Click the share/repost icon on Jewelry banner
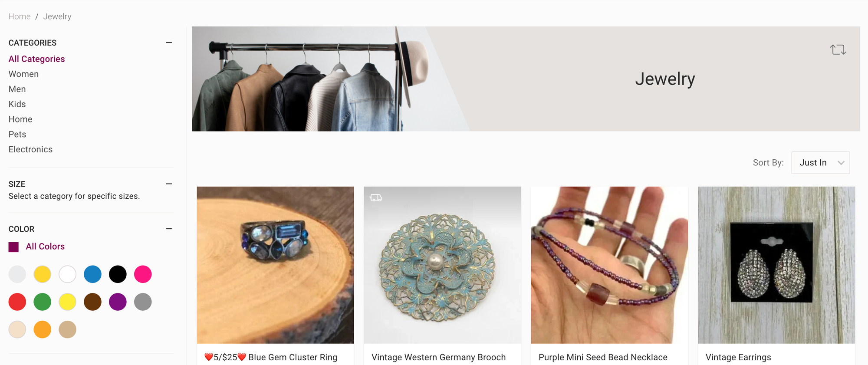The width and height of the screenshot is (868, 365). (838, 49)
